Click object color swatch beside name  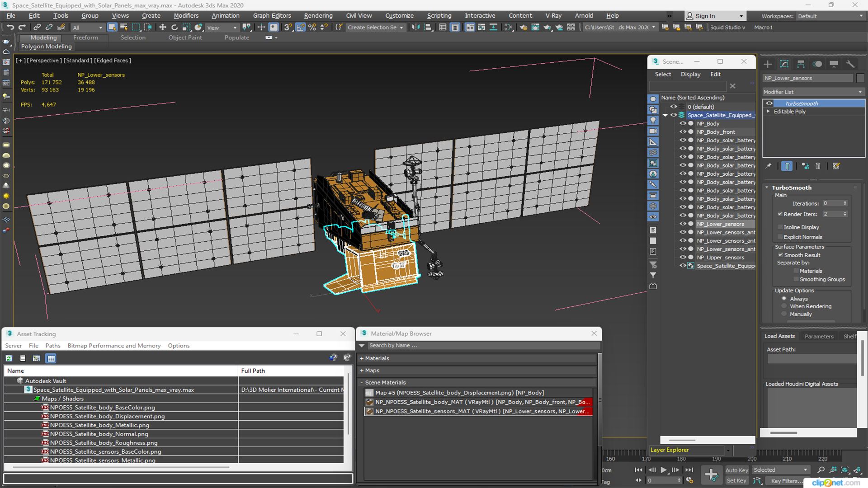[x=860, y=78]
